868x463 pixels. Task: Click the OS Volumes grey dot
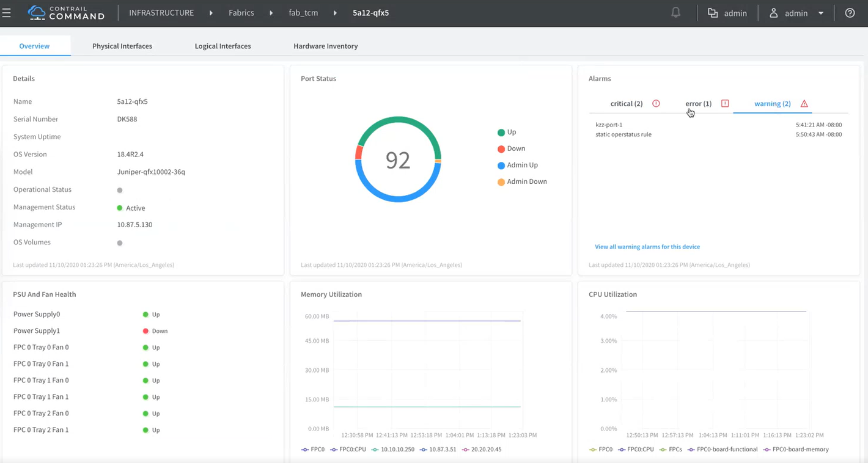(120, 243)
